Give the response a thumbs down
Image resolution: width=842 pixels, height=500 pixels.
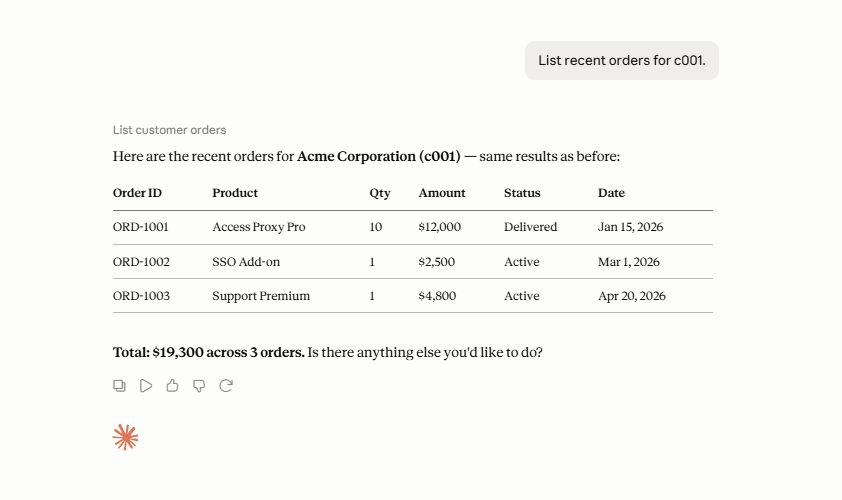pos(199,386)
